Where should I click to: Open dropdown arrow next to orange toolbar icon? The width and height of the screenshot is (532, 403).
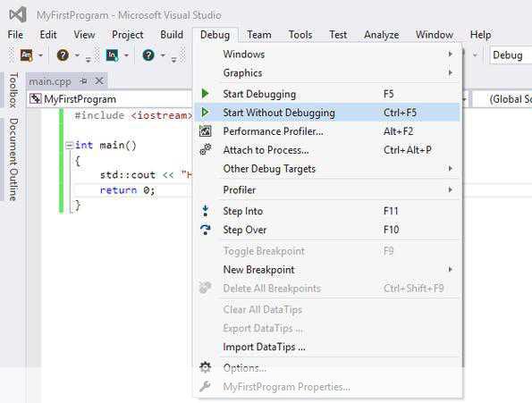[x=40, y=55]
